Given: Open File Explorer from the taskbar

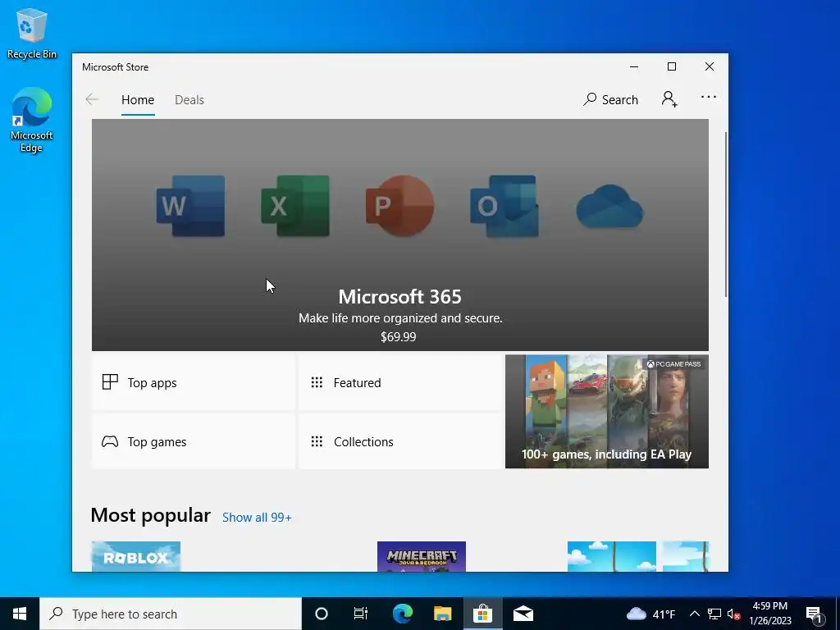Looking at the screenshot, I should tap(442, 614).
